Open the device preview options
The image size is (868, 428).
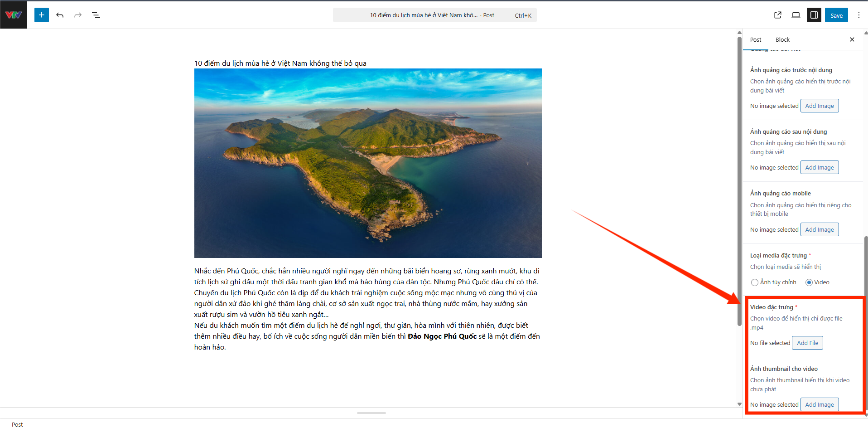click(796, 15)
